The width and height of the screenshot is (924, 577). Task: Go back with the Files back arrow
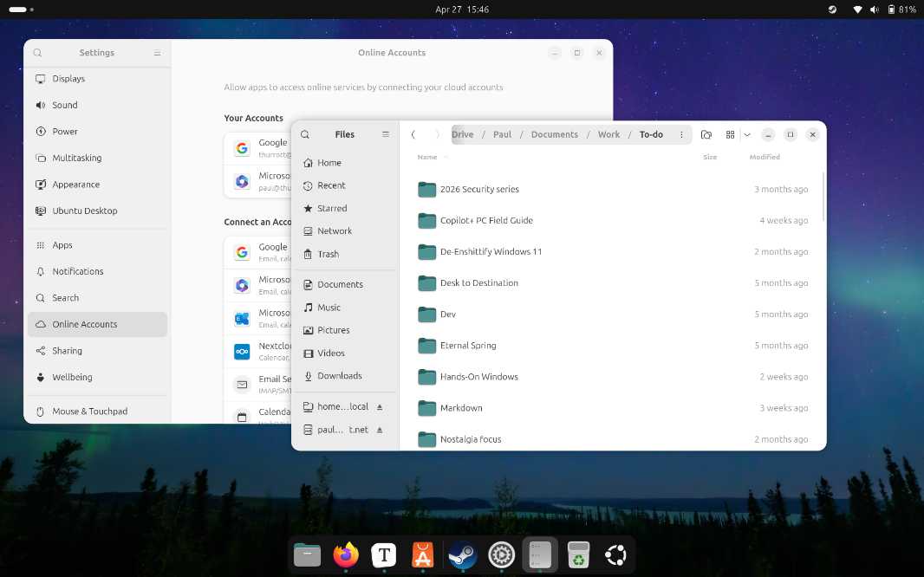coord(413,134)
